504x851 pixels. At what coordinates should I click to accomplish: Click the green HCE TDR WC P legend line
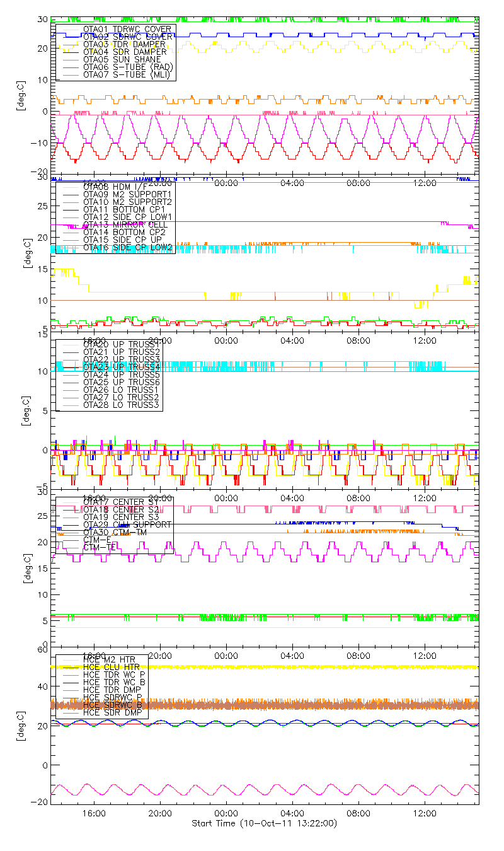(69, 674)
